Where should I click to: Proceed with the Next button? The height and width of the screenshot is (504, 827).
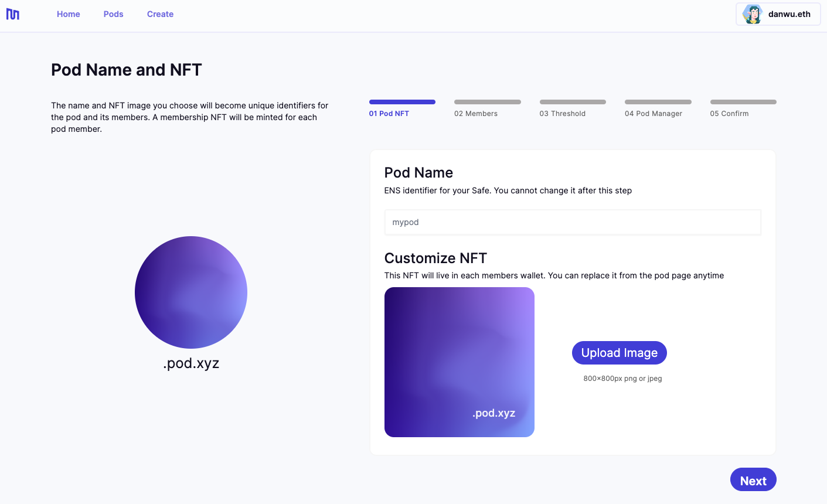point(753,480)
